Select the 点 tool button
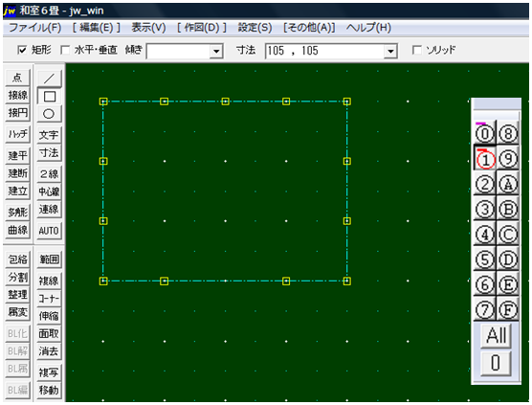The image size is (532, 405). [x=17, y=78]
